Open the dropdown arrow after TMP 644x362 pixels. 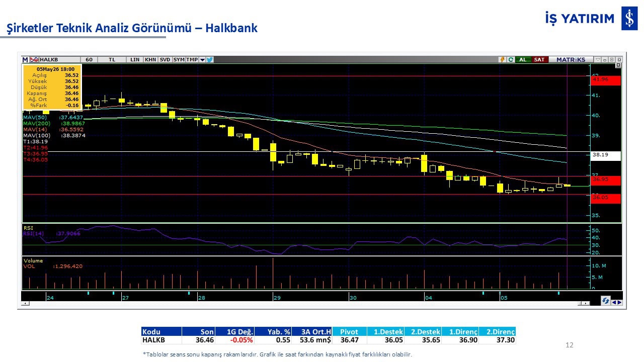(202, 59)
